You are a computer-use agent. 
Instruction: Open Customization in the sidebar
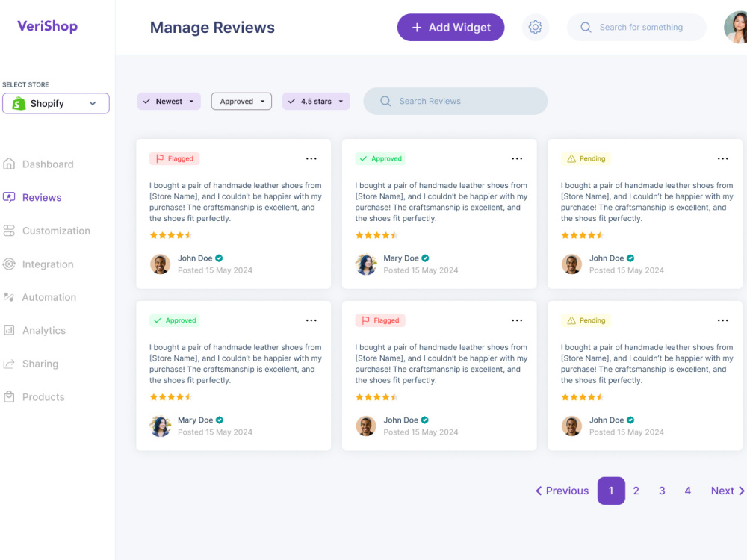[x=56, y=231]
